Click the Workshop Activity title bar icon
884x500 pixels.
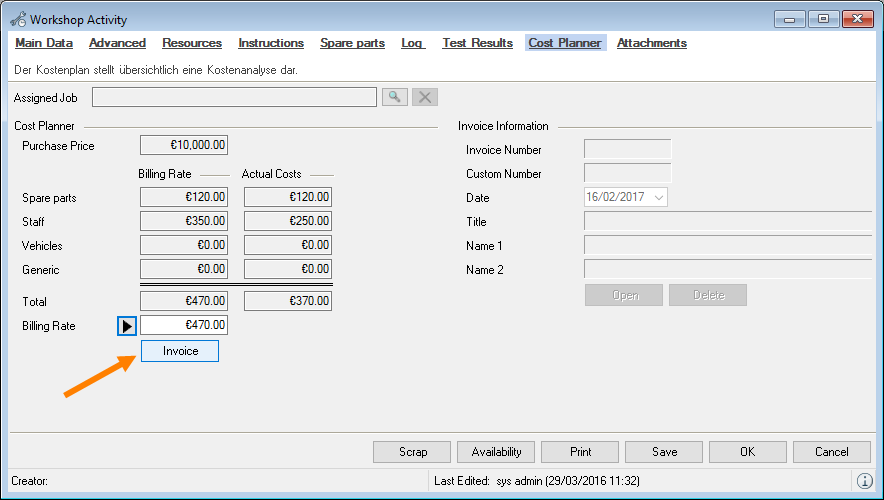[x=17, y=19]
